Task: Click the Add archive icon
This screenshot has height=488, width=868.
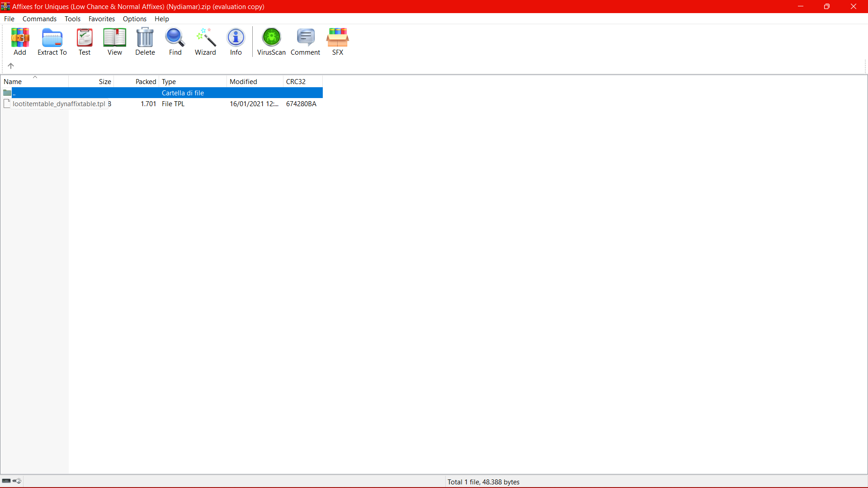Action: pos(20,42)
